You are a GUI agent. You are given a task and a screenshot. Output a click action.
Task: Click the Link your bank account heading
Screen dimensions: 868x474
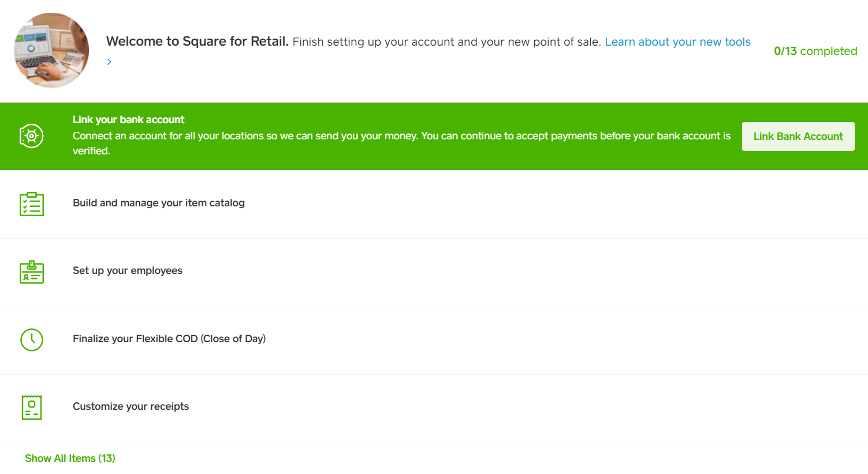(x=128, y=120)
